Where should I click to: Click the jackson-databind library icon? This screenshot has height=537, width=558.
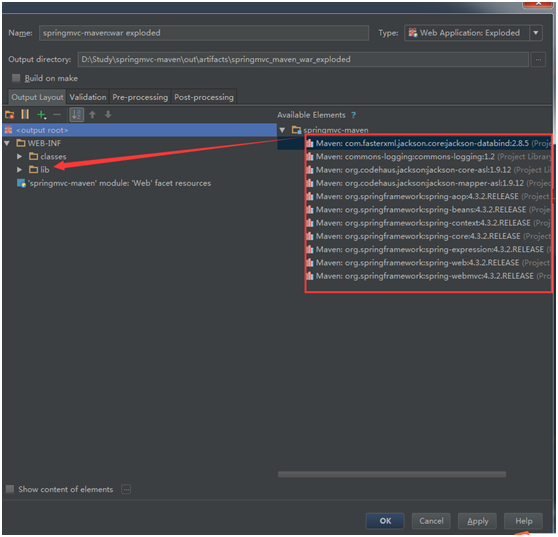[310, 143]
